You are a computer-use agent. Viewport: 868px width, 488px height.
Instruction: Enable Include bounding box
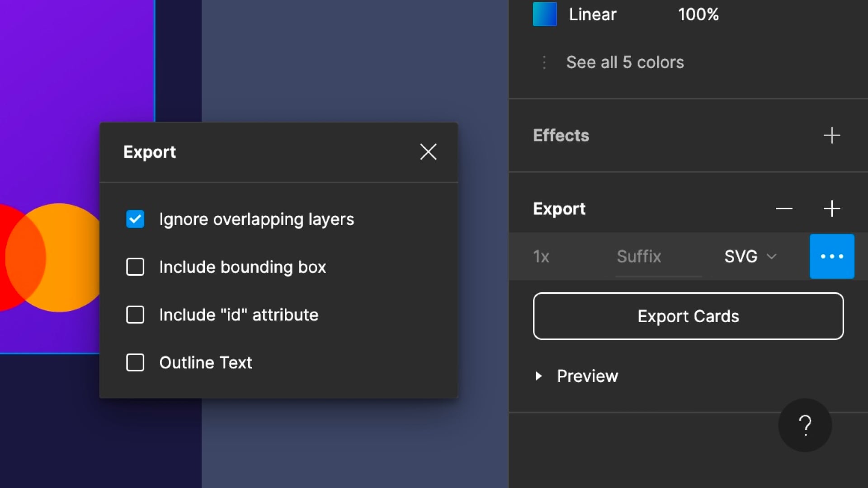[x=135, y=267]
